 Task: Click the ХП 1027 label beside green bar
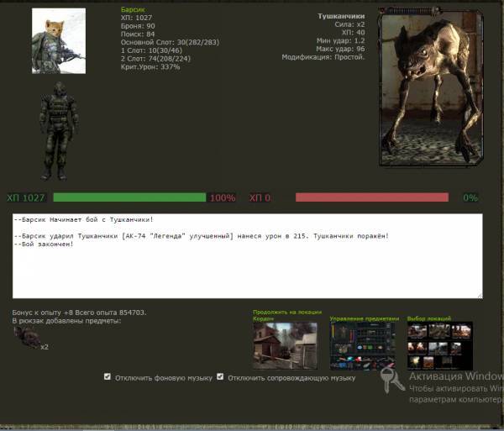tap(26, 197)
